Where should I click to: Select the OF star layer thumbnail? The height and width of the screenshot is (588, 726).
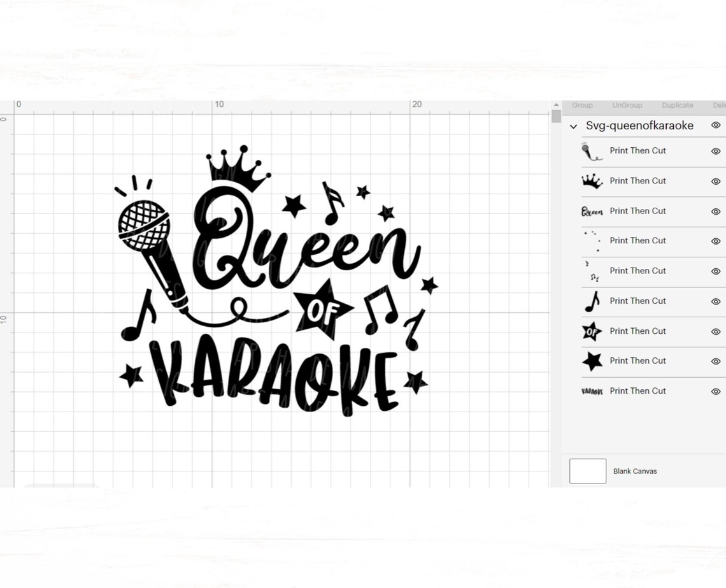[x=592, y=331]
